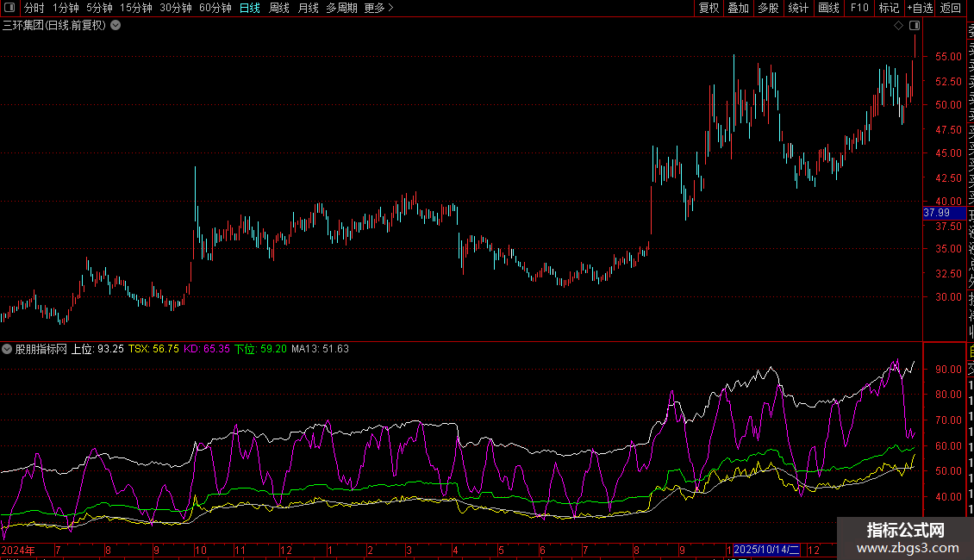
Task: Select the 30分钟 period tab
Action: point(176,8)
